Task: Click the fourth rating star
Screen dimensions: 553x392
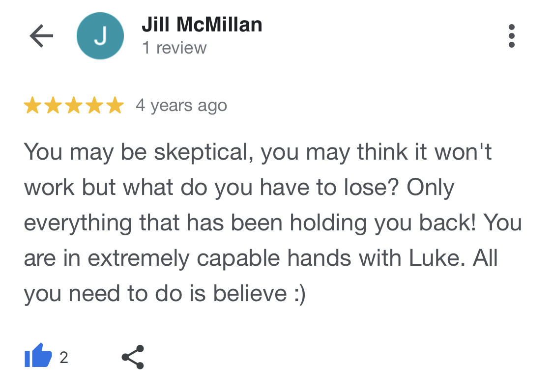Action: click(x=94, y=105)
